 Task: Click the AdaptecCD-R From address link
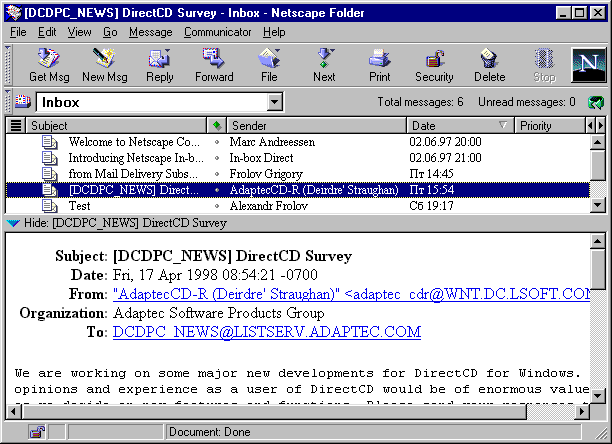coord(351,294)
